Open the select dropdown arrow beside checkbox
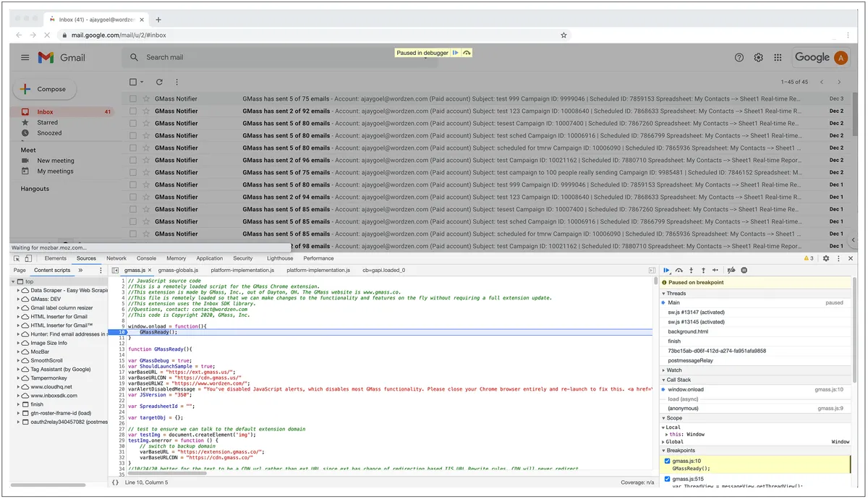This screenshot has height=502, width=868. click(142, 82)
